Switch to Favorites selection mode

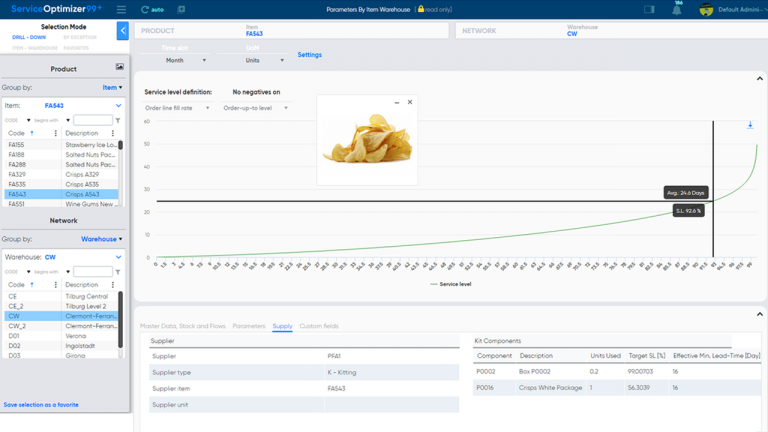click(x=76, y=48)
